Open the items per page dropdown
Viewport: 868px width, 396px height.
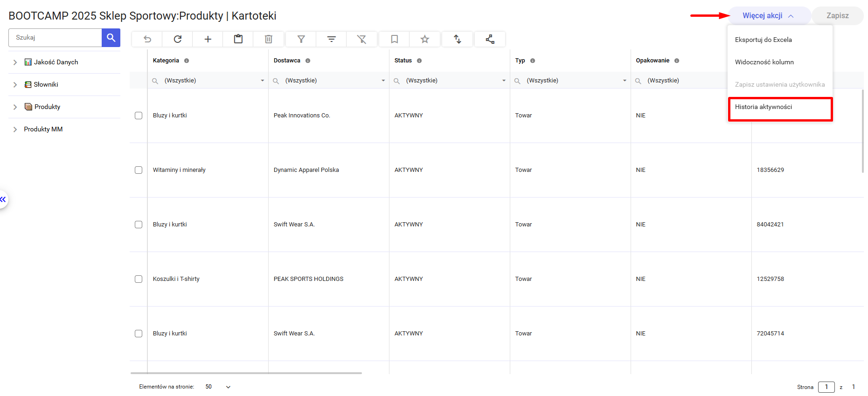pos(228,387)
